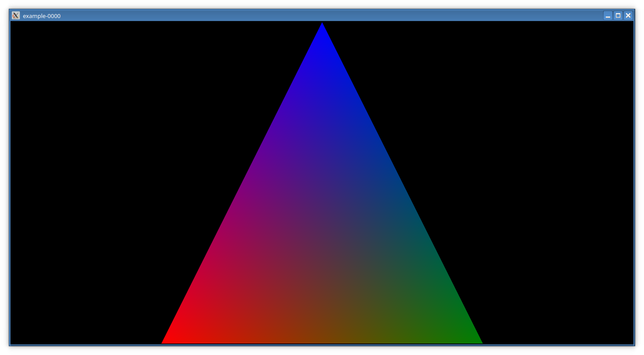
Task: Click the X11 application icon in title bar
Action: pyautogui.click(x=16, y=15)
